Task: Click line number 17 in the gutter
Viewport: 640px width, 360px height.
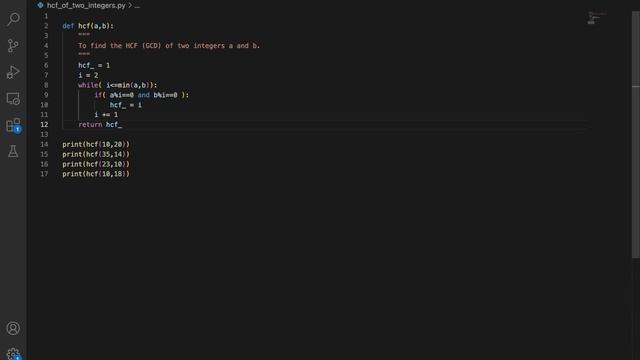Action: coord(44,174)
